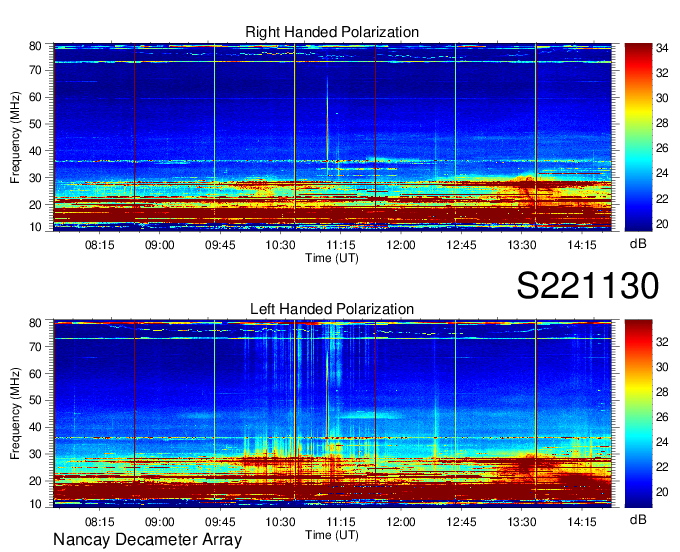Viewport: 680px width, 552px height.
Task: Click the Left Handed polarization spectrogram image
Action: coord(333,414)
